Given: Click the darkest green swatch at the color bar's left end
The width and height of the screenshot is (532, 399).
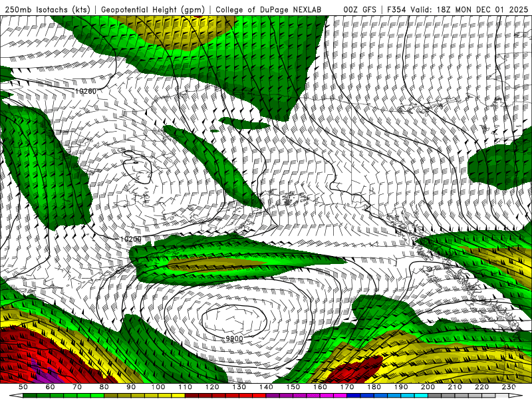Looking at the screenshot, I should (x=30, y=396).
